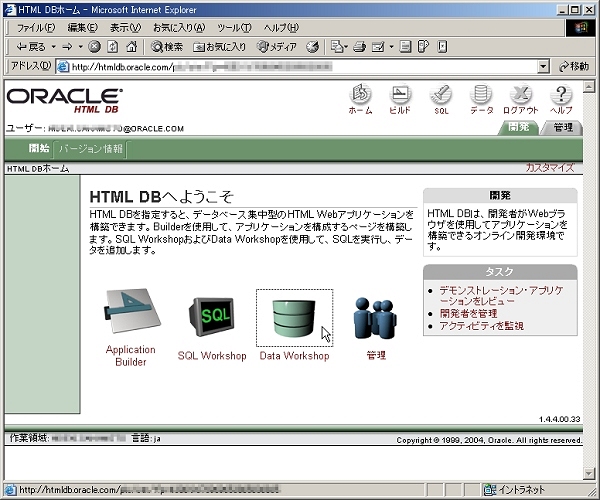Open the 編集 menu
Screen dimensions: 600x500
(x=83, y=28)
